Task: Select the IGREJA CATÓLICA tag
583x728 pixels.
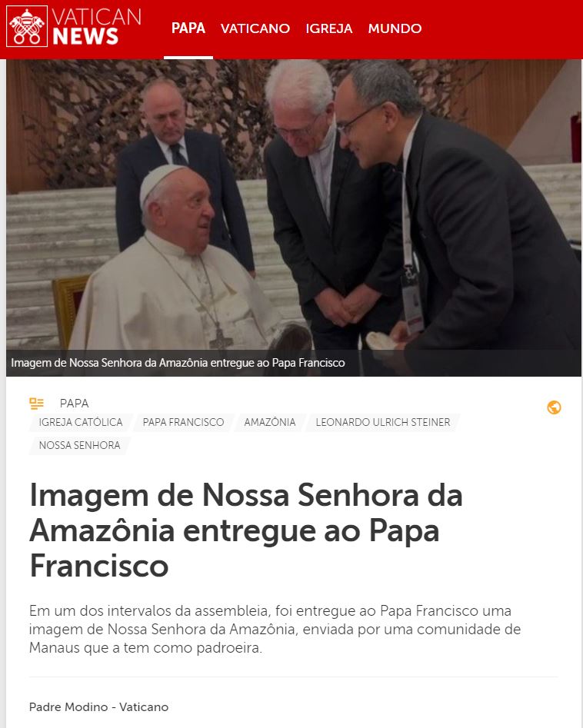Action: pyautogui.click(x=81, y=422)
